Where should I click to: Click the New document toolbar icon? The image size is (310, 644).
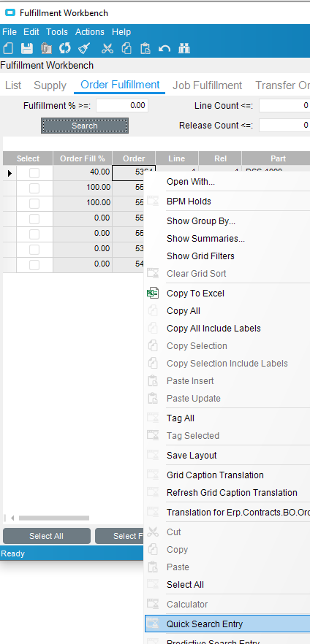pos(8,48)
